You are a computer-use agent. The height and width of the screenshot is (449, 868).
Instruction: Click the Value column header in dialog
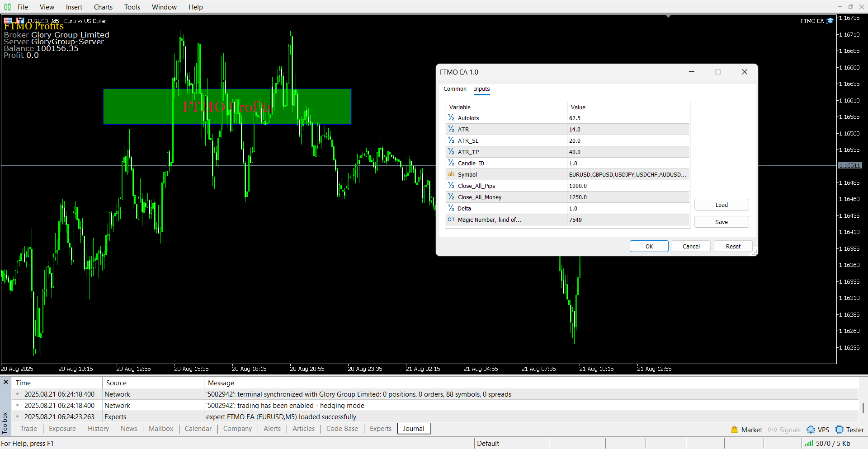628,107
